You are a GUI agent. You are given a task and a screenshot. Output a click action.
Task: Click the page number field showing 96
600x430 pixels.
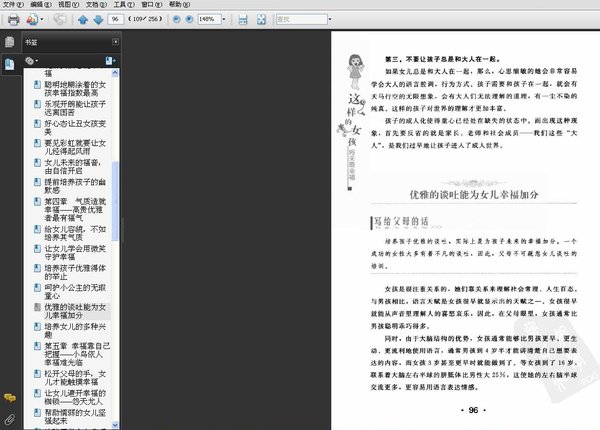point(116,19)
